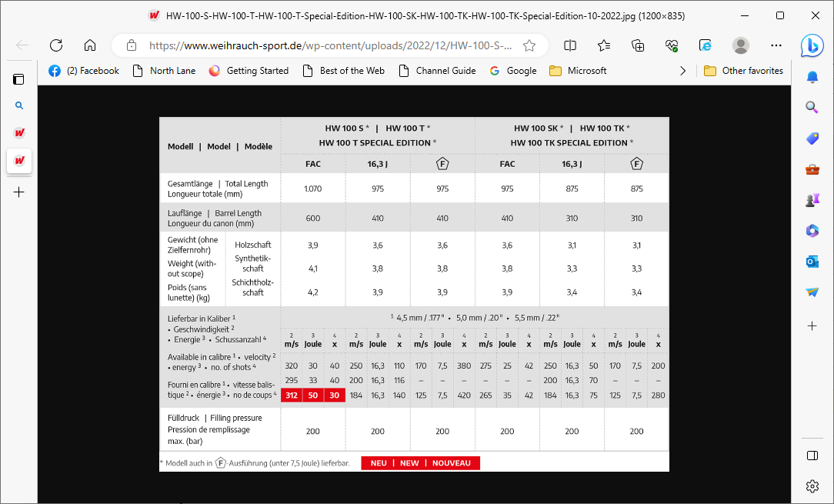Open Settings and more menu
Viewport: 834px width, 504px height.
click(x=776, y=45)
